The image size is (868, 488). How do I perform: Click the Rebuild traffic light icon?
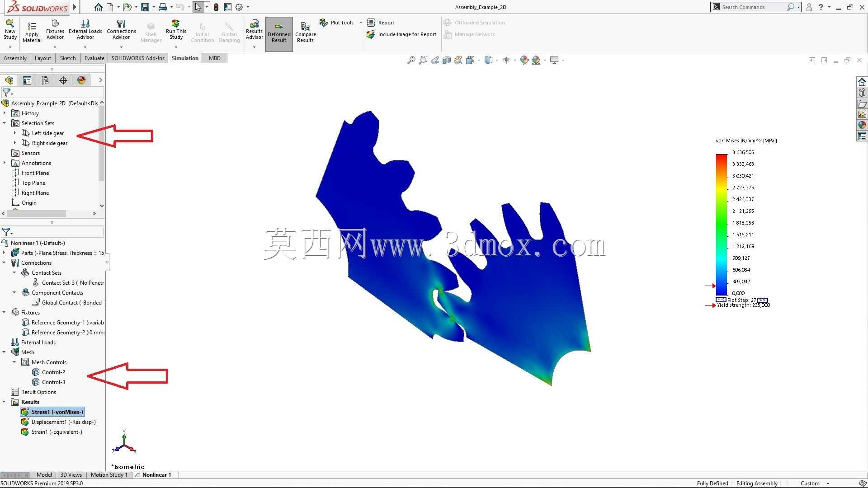coord(216,7)
